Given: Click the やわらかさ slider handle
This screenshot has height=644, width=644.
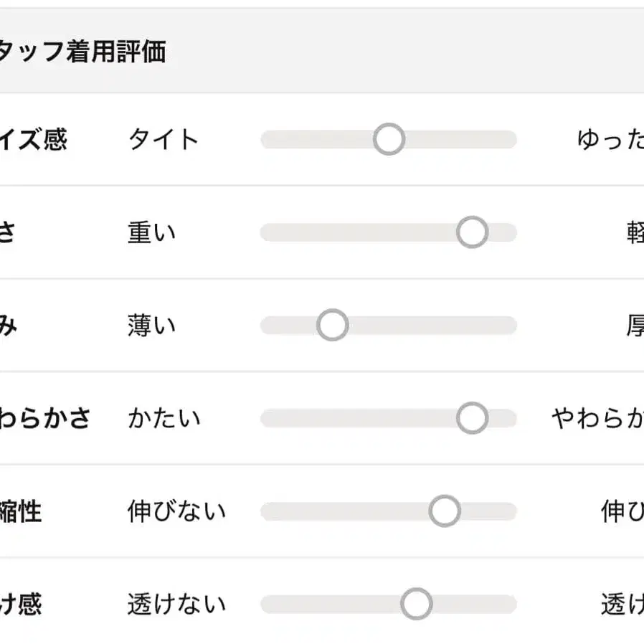Looking at the screenshot, I should pos(472,418).
